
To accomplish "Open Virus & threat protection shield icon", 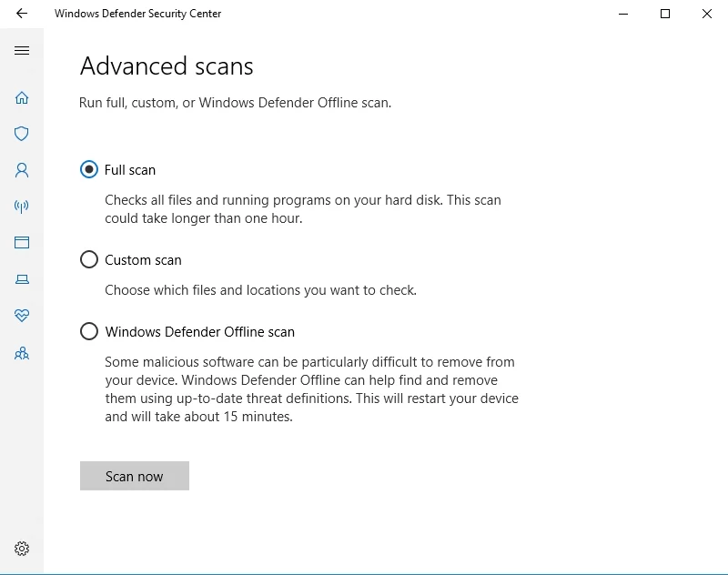I will [x=22, y=134].
